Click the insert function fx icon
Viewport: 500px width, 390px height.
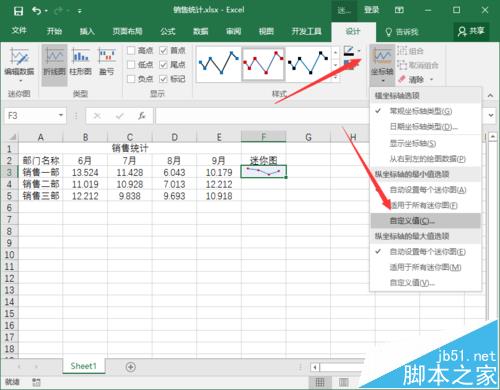[x=142, y=116]
